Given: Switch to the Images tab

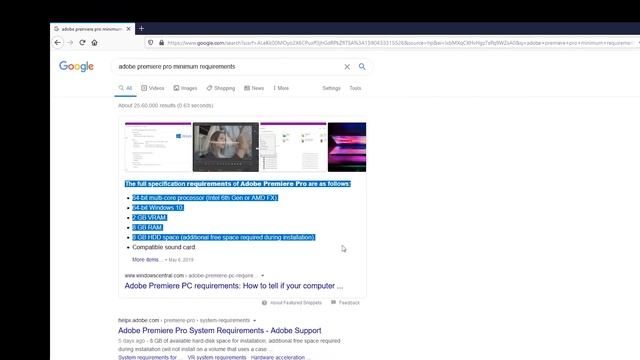Looking at the screenshot, I should click(185, 88).
